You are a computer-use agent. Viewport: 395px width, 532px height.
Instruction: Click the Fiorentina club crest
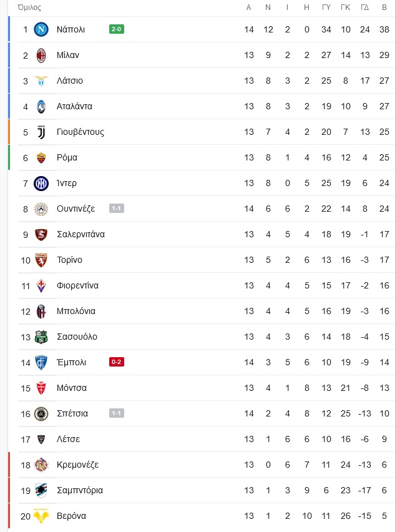click(x=41, y=286)
